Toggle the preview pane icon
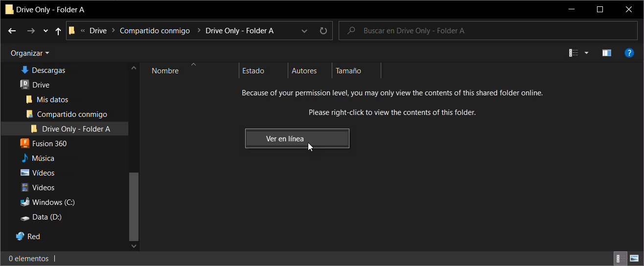 coord(607,53)
